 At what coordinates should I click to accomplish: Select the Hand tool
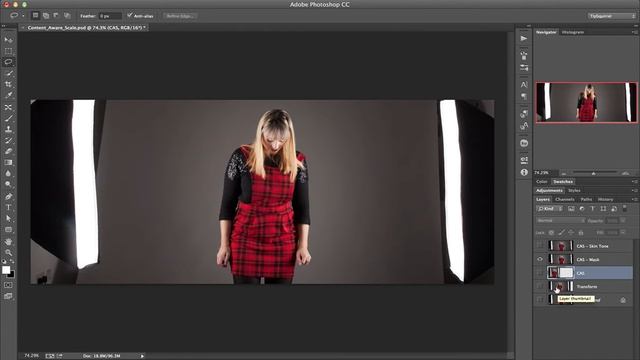coord(8,242)
